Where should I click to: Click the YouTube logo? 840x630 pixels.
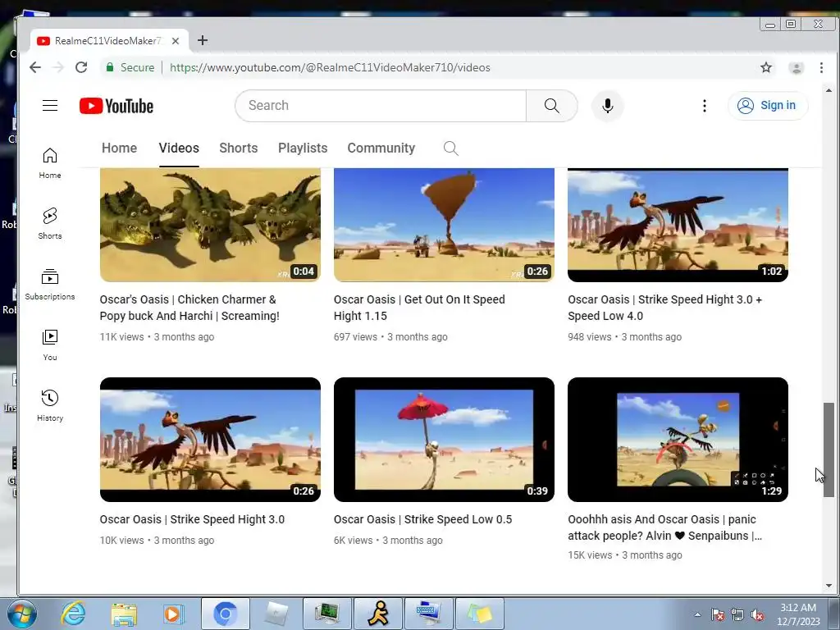[x=116, y=106]
